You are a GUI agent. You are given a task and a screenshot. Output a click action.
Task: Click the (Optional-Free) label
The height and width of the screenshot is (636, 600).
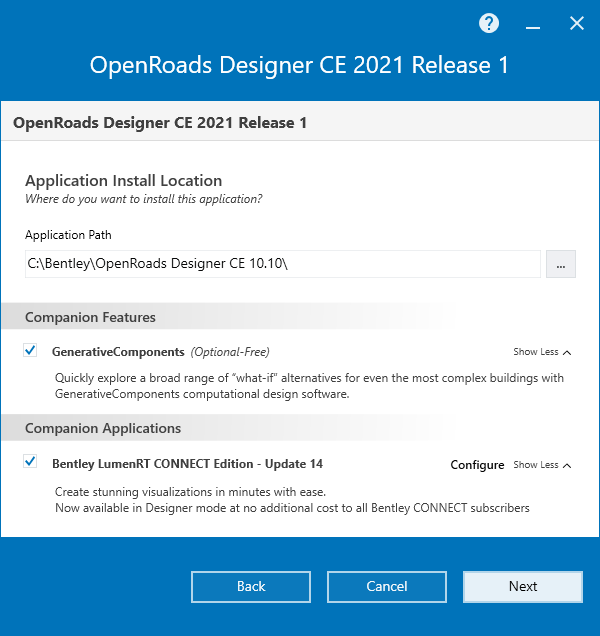pyautogui.click(x=230, y=352)
